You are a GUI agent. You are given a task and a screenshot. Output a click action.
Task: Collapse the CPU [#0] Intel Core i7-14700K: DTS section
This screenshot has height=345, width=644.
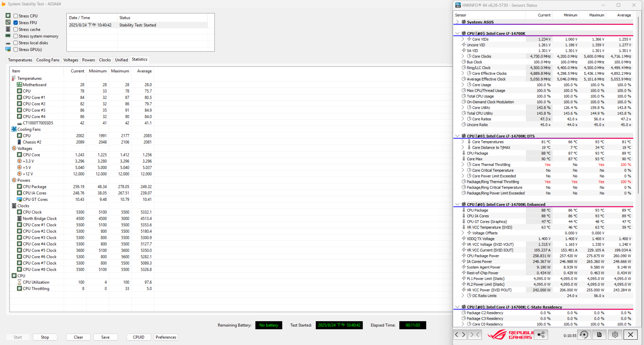[457, 136]
